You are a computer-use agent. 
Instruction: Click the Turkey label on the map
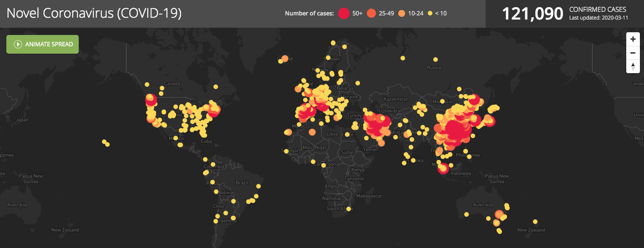354,115
